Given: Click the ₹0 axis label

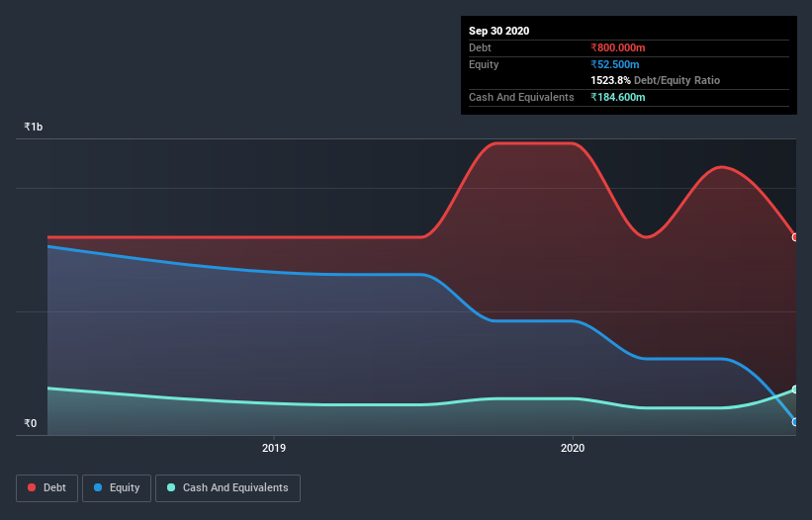Looking at the screenshot, I should (x=31, y=423).
